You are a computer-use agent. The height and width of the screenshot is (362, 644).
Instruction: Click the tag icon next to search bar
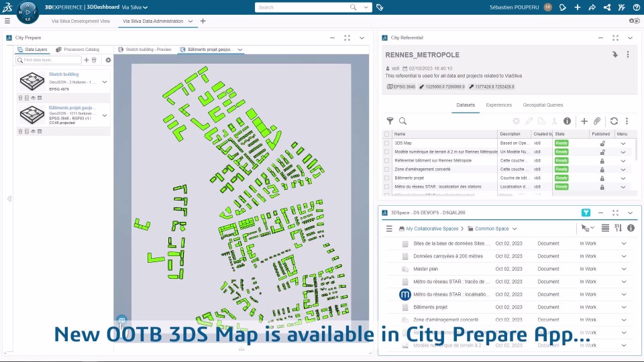point(380,7)
